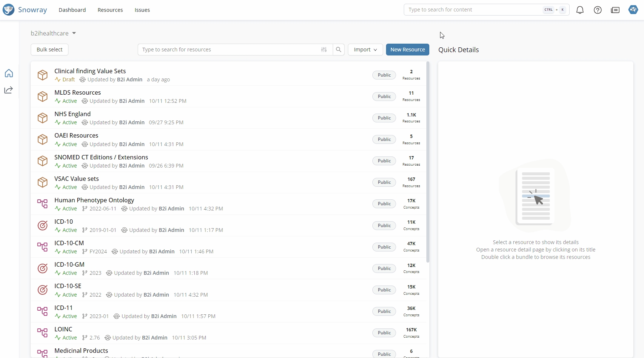Open the Import dropdown menu
Viewport: 644px width, 358px height.
pyautogui.click(x=365, y=50)
